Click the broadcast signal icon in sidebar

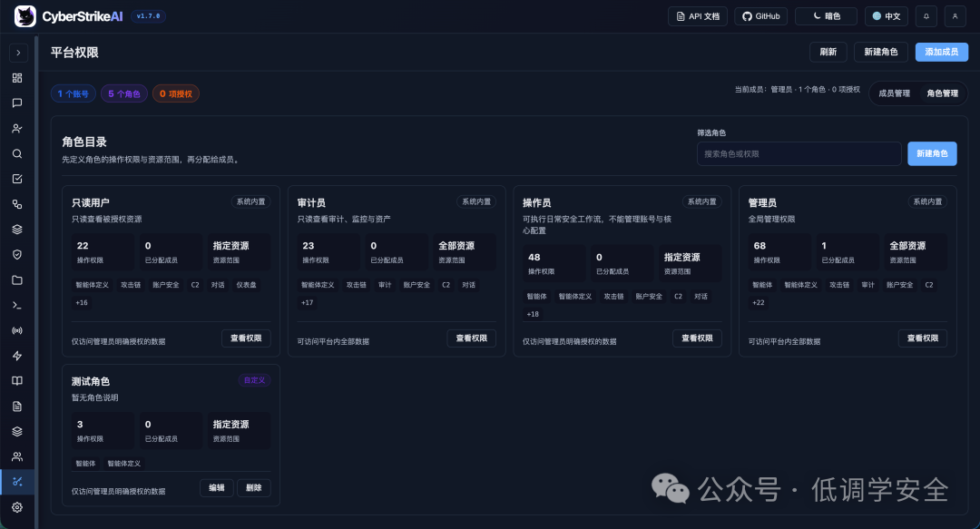(17, 331)
